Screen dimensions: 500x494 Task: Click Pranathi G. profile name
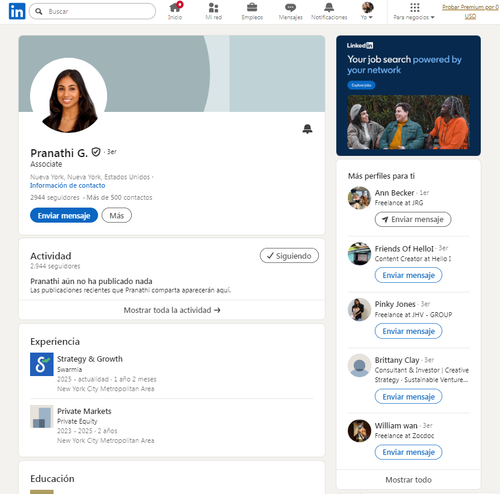[x=59, y=153]
